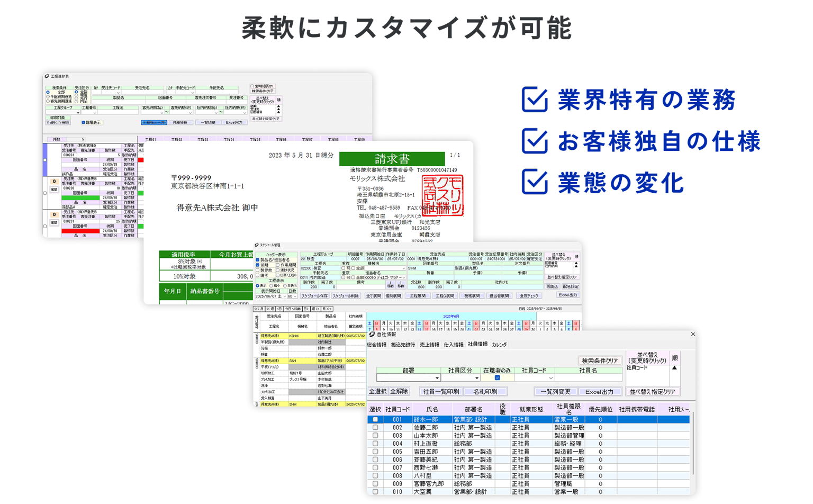This screenshot has width=813, height=504.
Task: Toggle 階層表示 checkbox in 工程進捗表
Action: [83, 122]
